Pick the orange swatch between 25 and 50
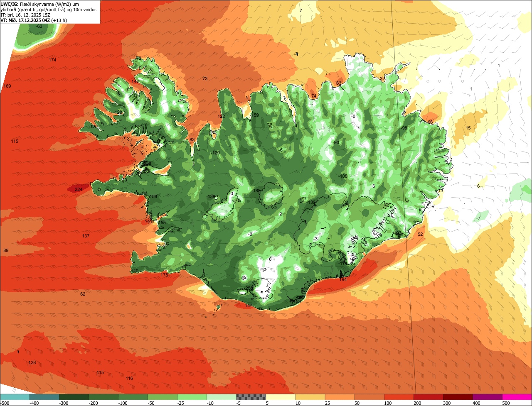Screen dimensions: 532x406 [340, 397]
